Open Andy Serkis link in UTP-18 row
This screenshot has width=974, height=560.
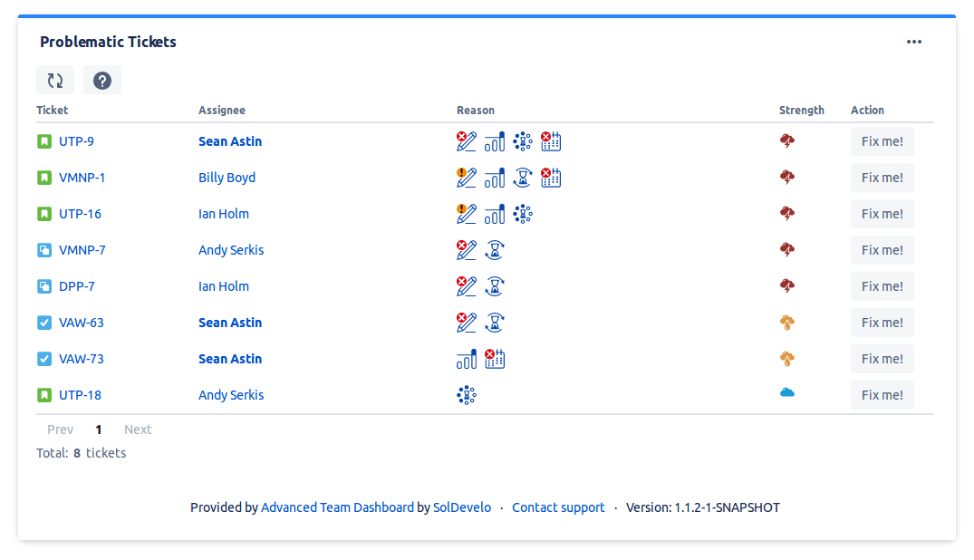[231, 395]
